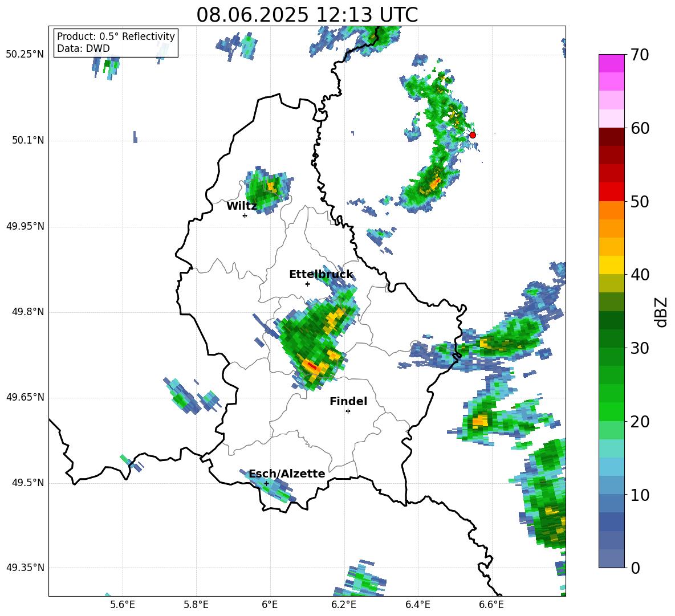Click the 6°E longitude tick label

(x=270, y=605)
